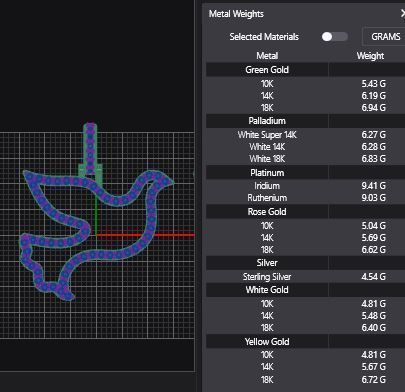Click the 5.04 G weight value
This screenshot has height=392, width=405.
pyautogui.click(x=374, y=226)
